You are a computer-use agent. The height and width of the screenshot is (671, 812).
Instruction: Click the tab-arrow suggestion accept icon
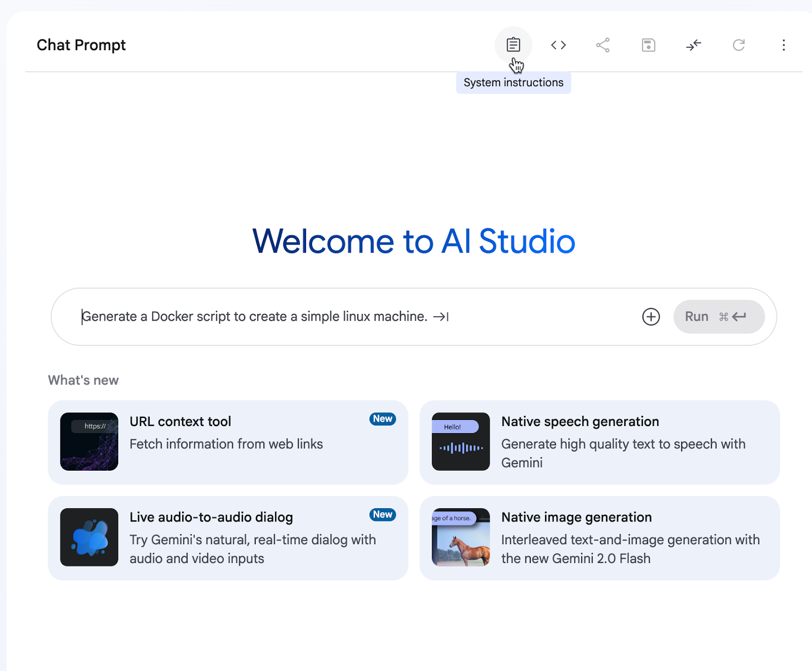click(x=441, y=316)
